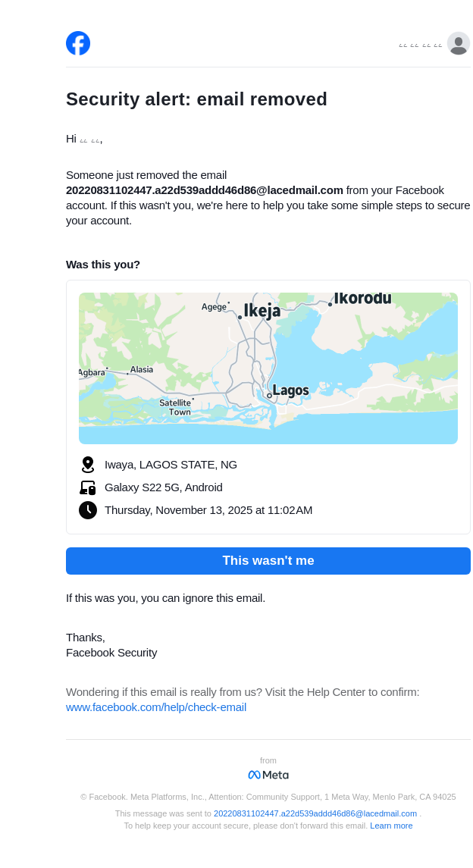Click the Ikeja label on the map

coord(262,310)
